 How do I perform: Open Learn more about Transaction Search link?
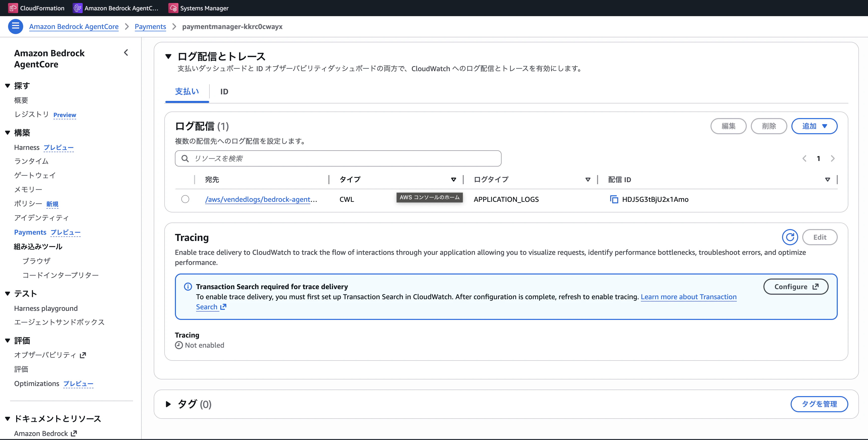(688, 297)
